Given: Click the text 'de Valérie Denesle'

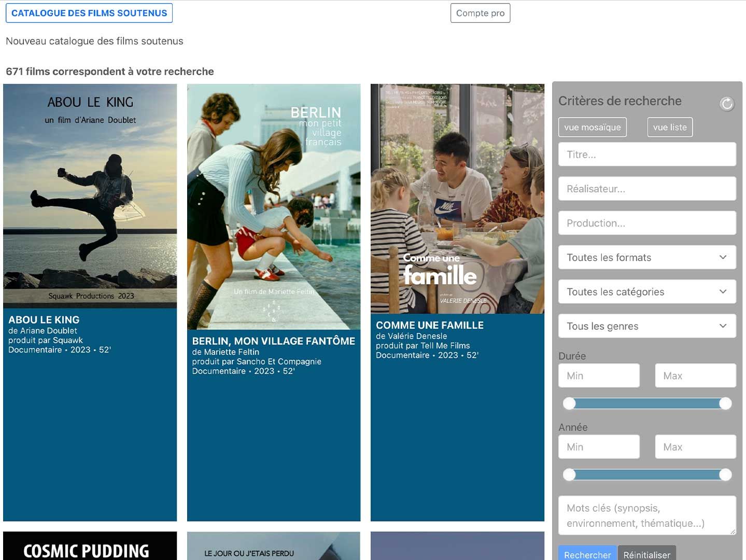Looking at the screenshot, I should point(412,336).
